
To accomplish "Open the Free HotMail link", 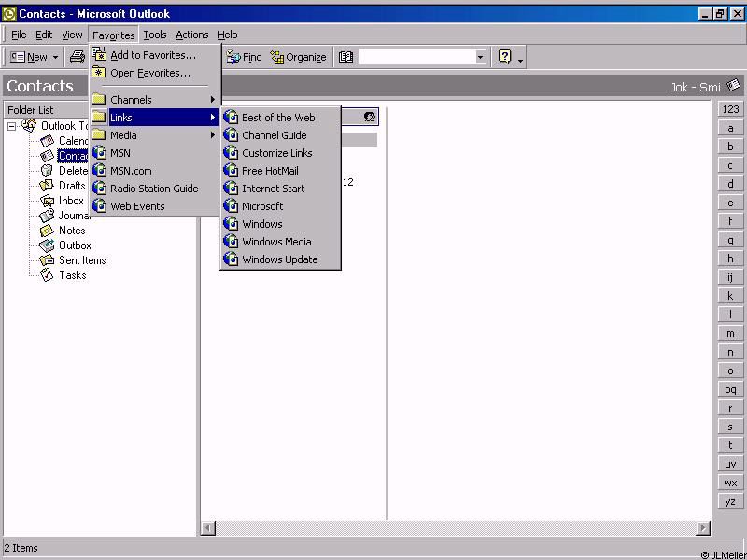I will (x=281, y=171).
